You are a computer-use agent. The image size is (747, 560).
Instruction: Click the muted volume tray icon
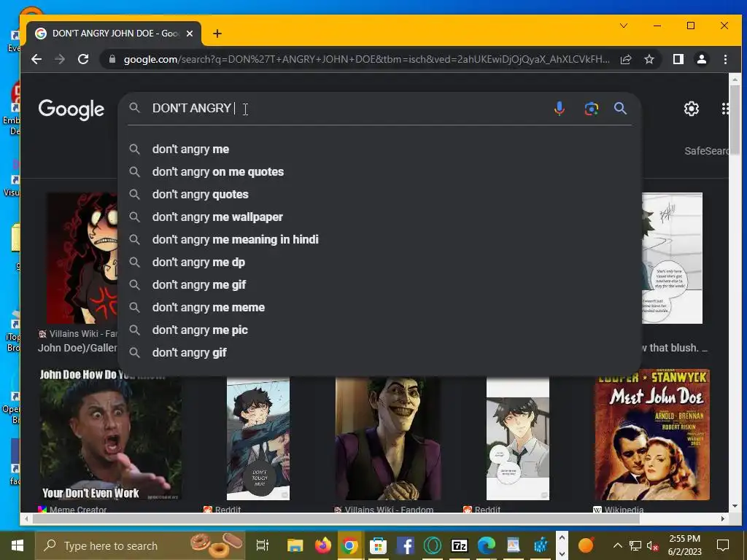coord(651,545)
